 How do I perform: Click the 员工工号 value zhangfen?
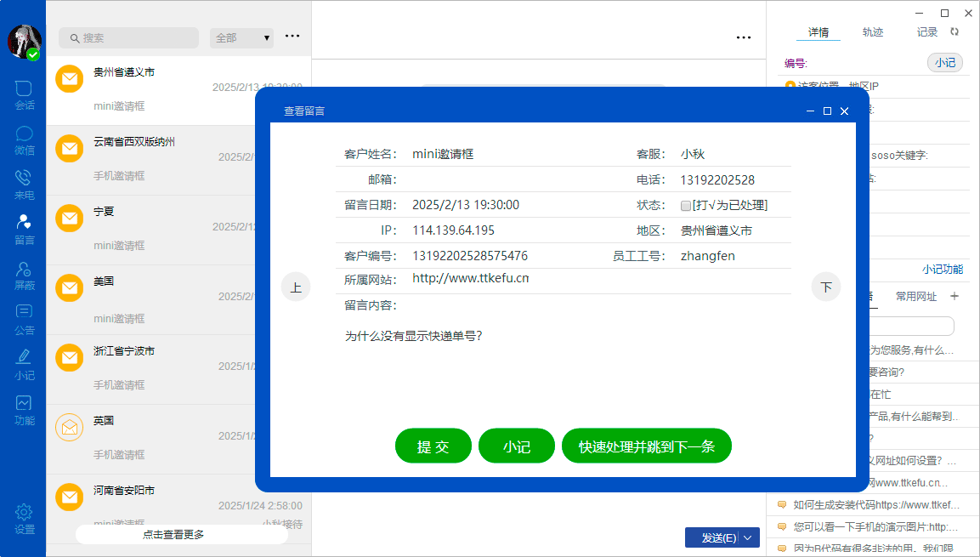pyautogui.click(x=707, y=256)
